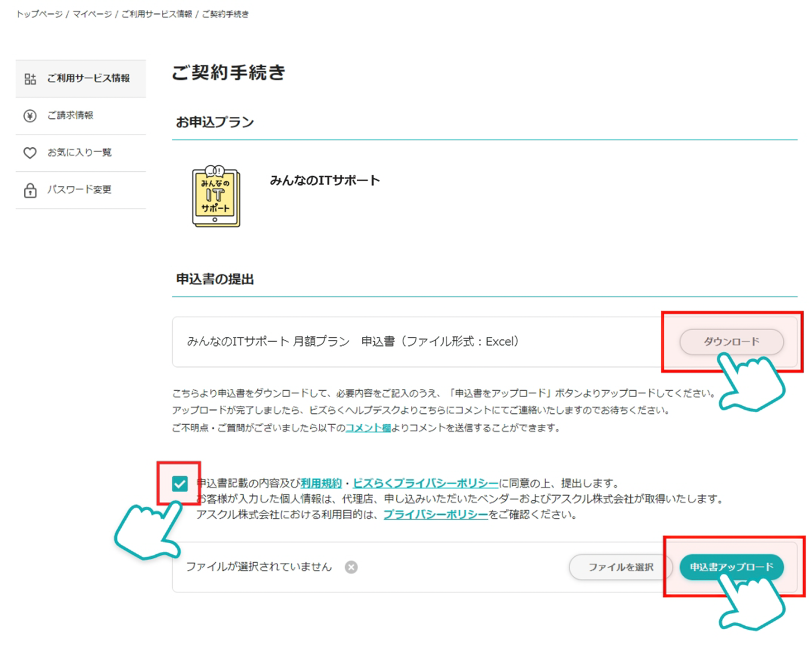Viewport: 812px width, 654px height.
Task: Uncheck the agreement checkbox for 申込書記載の内容
Action: [x=180, y=484]
